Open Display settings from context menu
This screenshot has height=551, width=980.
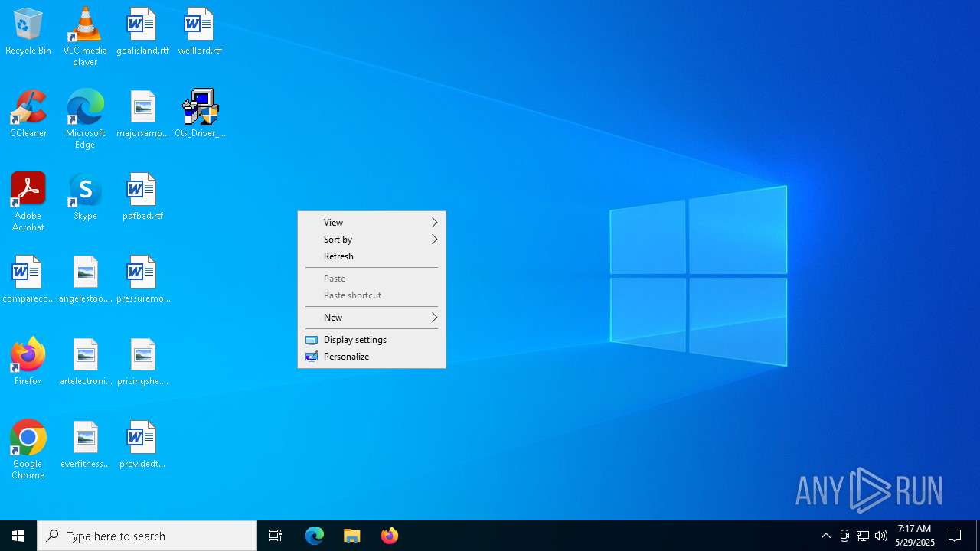click(371, 340)
